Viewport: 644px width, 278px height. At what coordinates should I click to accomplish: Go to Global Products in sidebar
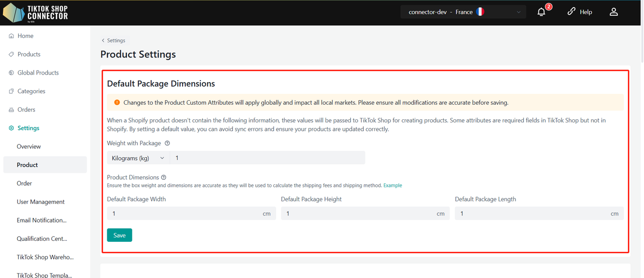(38, 73)
